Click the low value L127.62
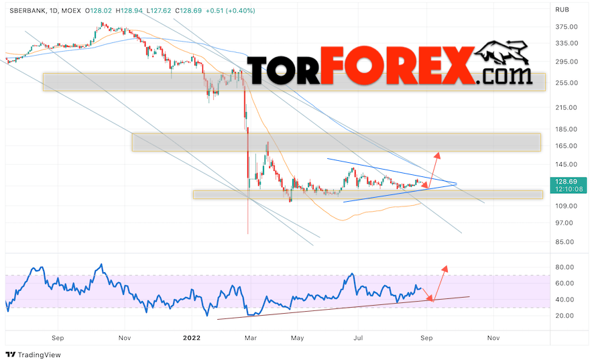Screen dimensions: 594x364 (158, 11)
